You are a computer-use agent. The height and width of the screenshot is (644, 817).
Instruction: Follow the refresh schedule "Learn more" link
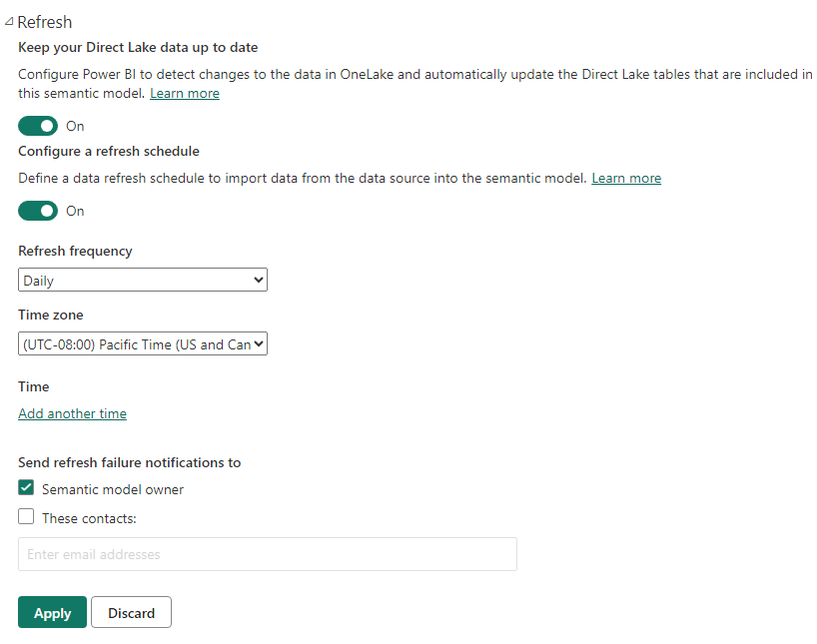pos(626,178)
